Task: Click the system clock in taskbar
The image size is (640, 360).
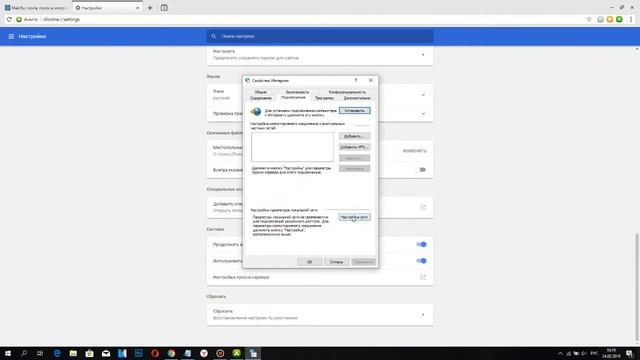Action: pos(611,353)
